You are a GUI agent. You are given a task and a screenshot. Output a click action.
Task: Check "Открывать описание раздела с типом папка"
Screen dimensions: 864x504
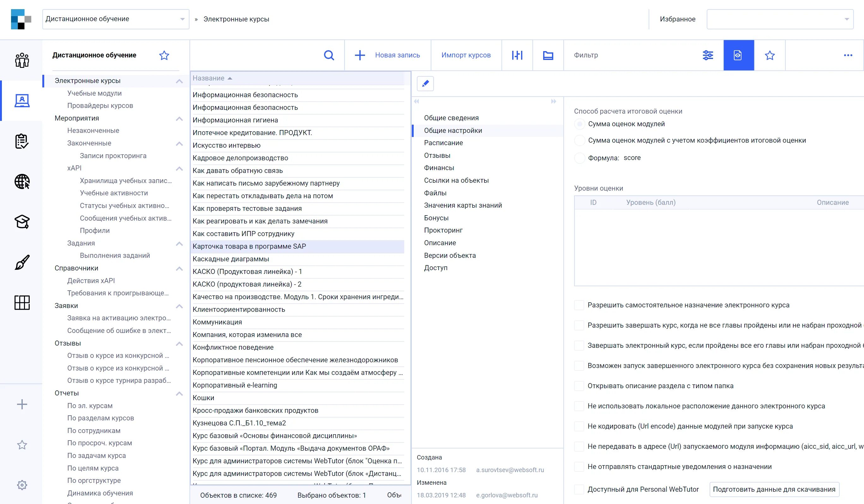(579, 386)
